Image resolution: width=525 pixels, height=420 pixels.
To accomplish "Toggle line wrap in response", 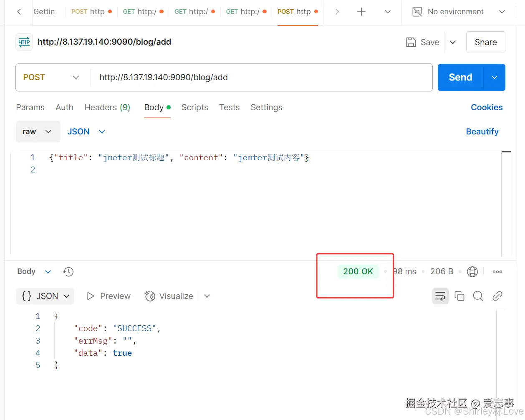I will [x=440, y=296].
